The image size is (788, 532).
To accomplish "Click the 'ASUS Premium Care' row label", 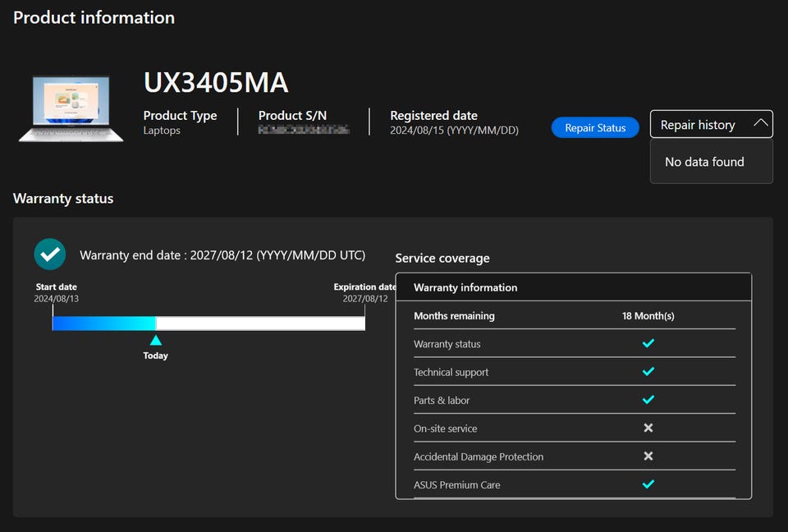I will click(457, 484).
